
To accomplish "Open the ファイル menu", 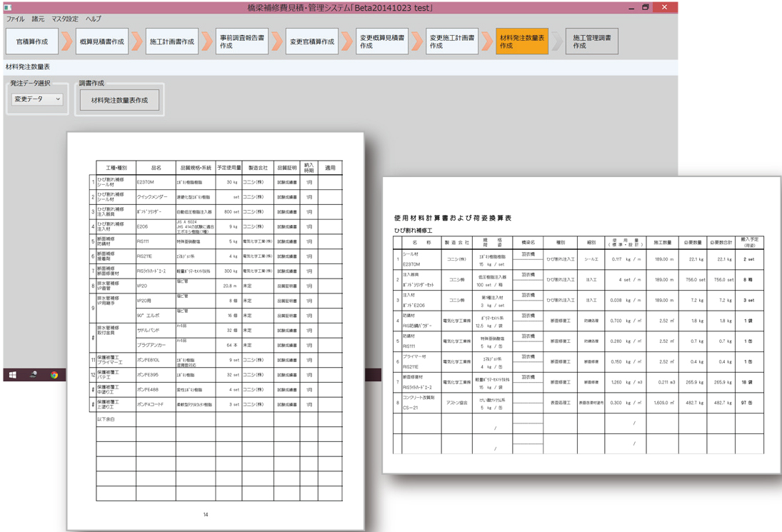I will coord(15,19).
